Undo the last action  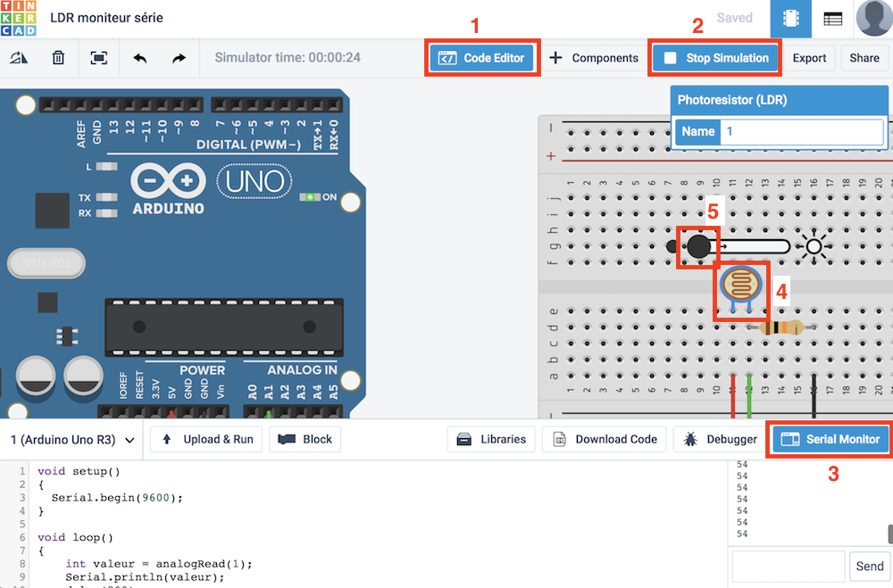[x=139, y=58]
